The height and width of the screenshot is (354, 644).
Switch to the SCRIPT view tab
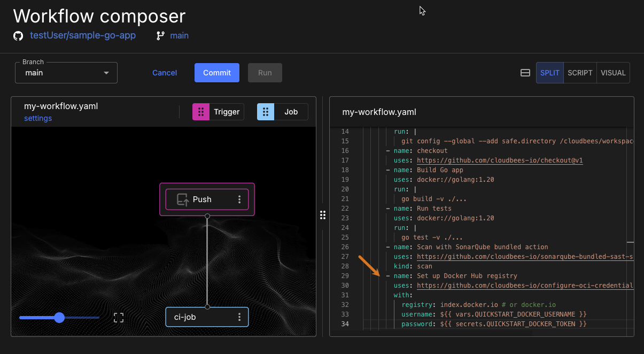coord(580,73)
